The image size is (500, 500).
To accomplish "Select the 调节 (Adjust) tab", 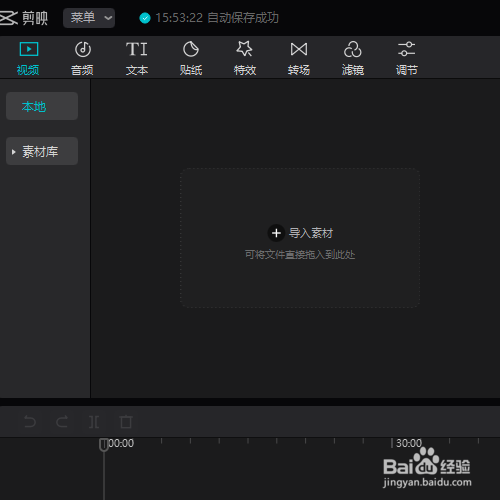I will tap(407, 58).
